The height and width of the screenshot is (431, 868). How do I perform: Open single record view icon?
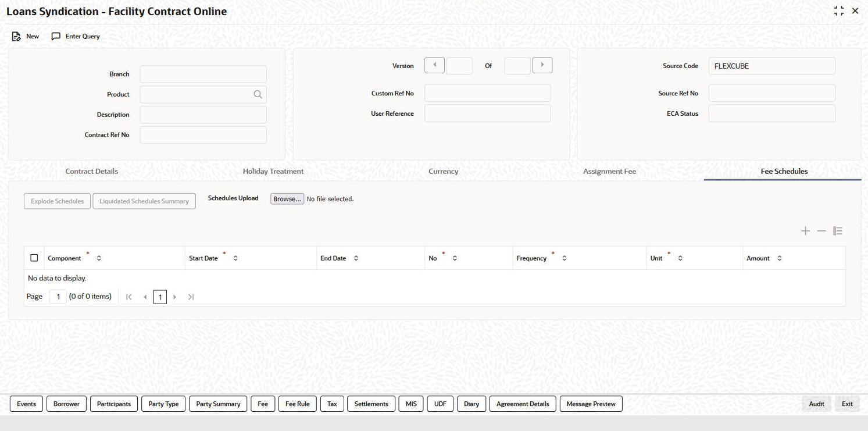838,231
